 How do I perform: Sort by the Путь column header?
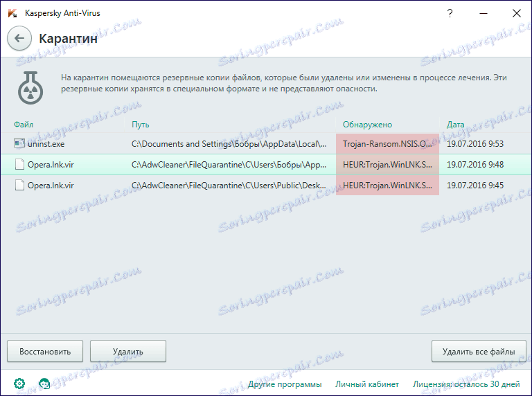click(x=140, y=125)
